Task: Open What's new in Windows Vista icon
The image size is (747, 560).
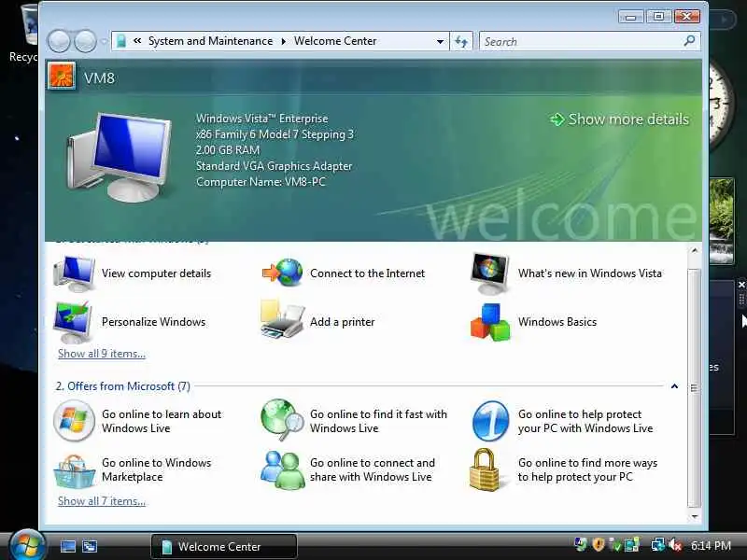Action: 489,273
